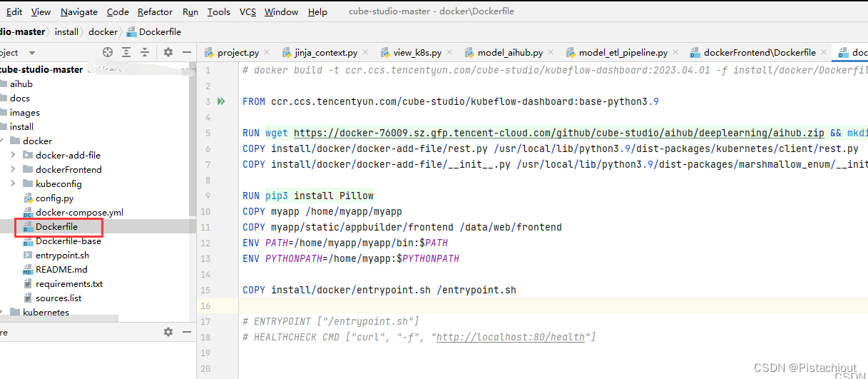This screenshot has height=379, width=868.
Task: Select docker-compose.yml in the tree
Action: click(79, 212)
